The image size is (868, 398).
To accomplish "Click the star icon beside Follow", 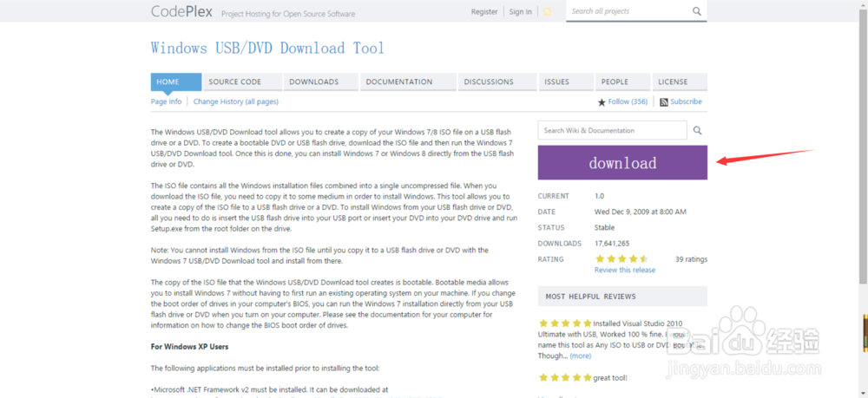I will click(602, 102).
